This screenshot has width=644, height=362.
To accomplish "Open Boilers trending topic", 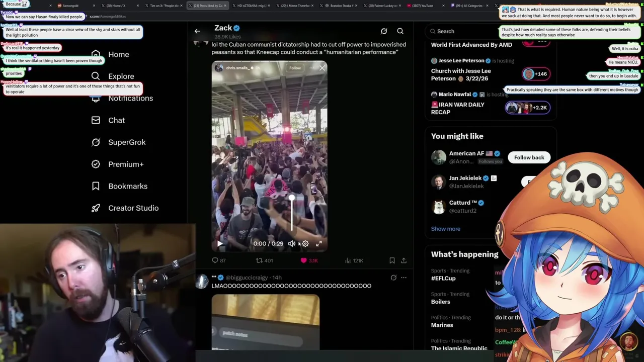I will (x=440, y=302).
